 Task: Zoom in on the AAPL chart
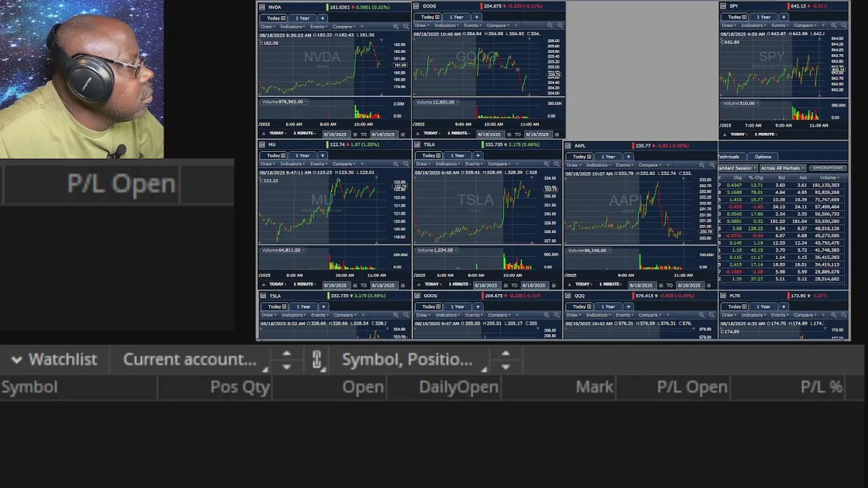click(x=701, y=165)
